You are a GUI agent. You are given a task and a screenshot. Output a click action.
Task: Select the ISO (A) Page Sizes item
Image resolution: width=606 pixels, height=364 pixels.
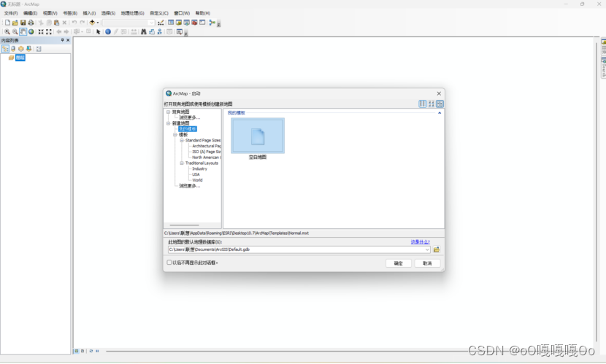[207, 152]
